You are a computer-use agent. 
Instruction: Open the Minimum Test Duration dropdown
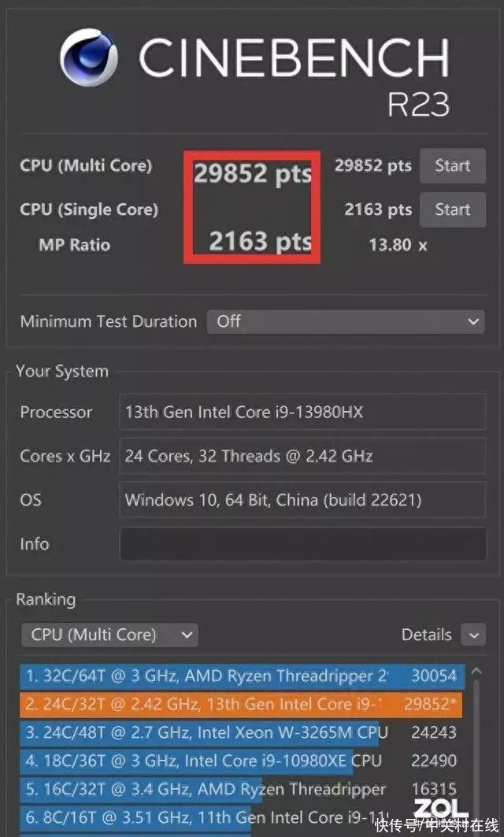[346, 322]
